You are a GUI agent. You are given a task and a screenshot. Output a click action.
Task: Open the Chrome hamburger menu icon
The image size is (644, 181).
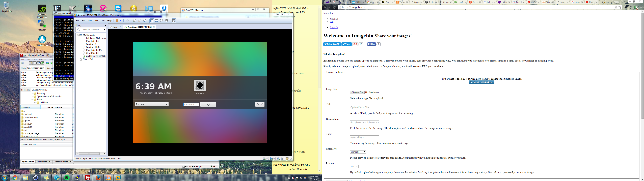tap(641, 7)
